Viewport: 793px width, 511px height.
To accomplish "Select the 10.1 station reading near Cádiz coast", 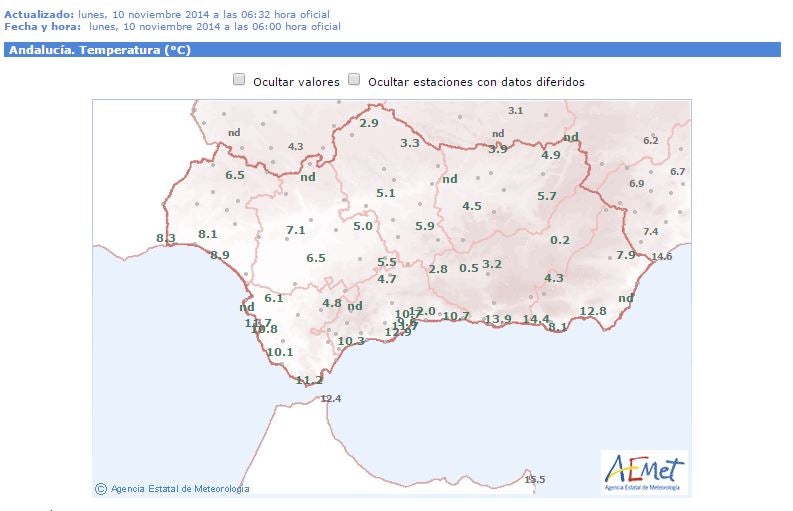I will pos(280,352).
